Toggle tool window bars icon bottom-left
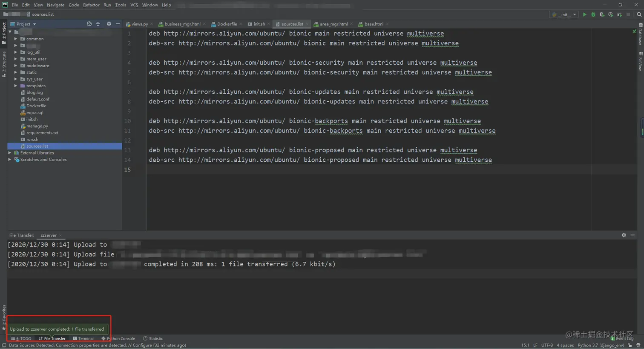Screen dimensions: 644x349 click(x=4, y=345)
